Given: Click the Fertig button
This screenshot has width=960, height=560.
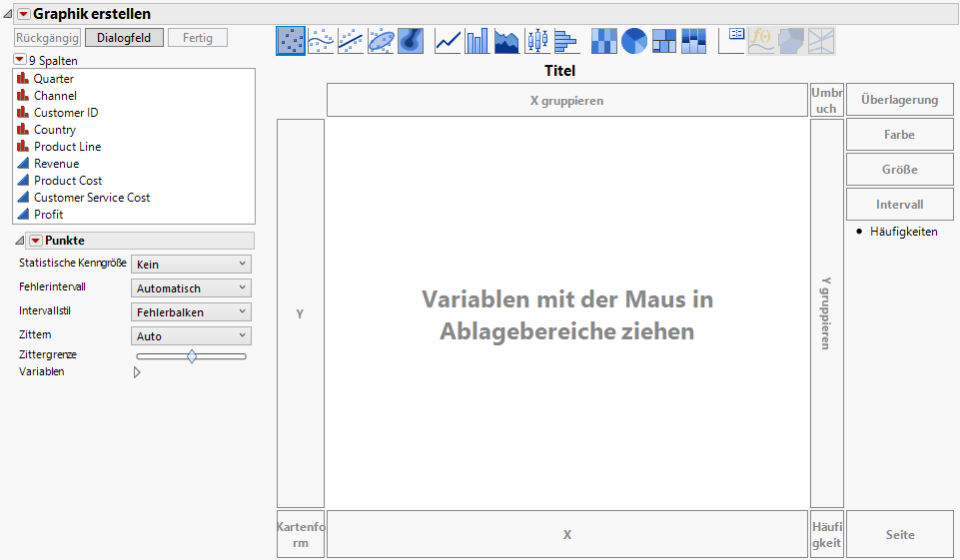Looking at the screenshot, I should tap(197, 38).
